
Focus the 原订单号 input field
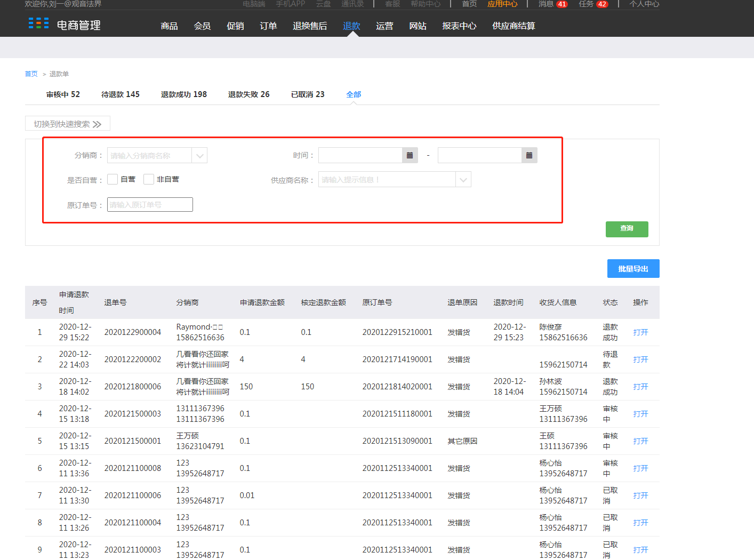(150, 205)
